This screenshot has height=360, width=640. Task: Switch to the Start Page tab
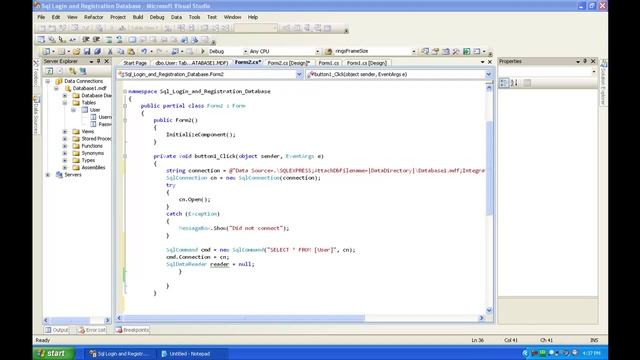point(135,63)
